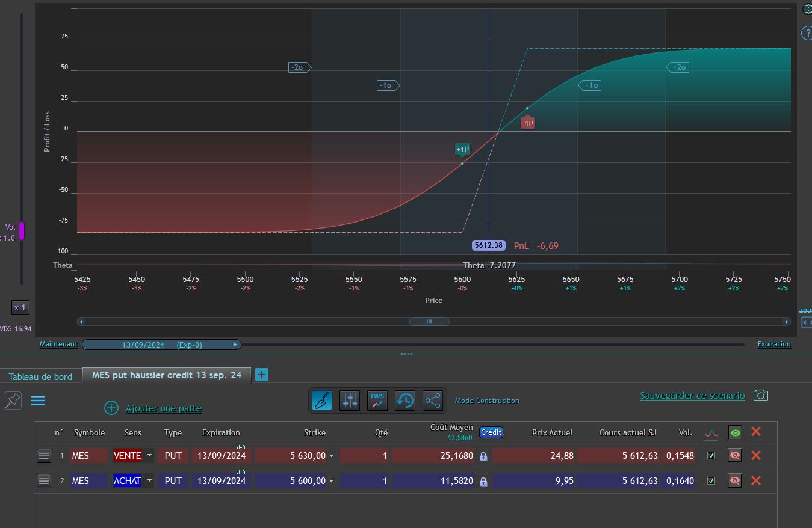The height and width of the screenshot is (528, 812).
Task: Toggle the visibility eye for leg 1
Action: 734,455
